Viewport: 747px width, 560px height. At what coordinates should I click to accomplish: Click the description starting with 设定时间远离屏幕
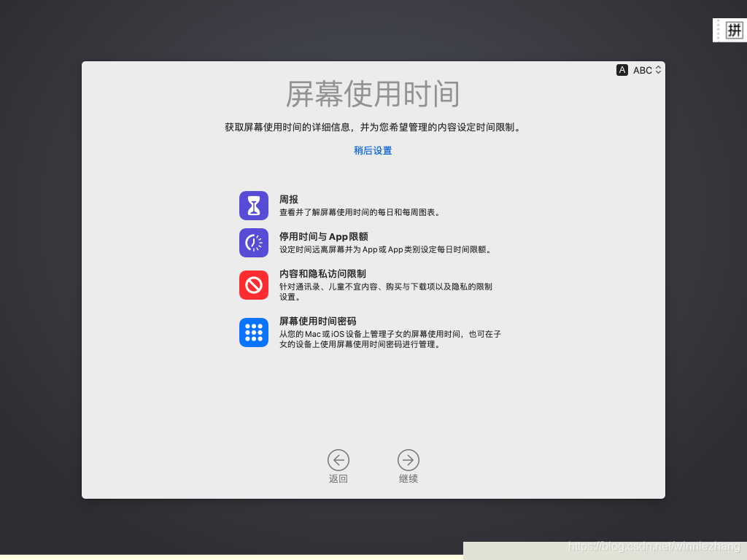coord(387,249)
